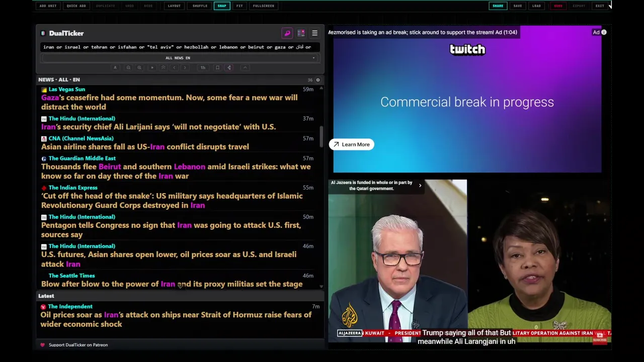Click CNA (Channel NewsAsia) source icon
Screen dimensions: 644x362
pyautogui.click(x=44, y=139)
